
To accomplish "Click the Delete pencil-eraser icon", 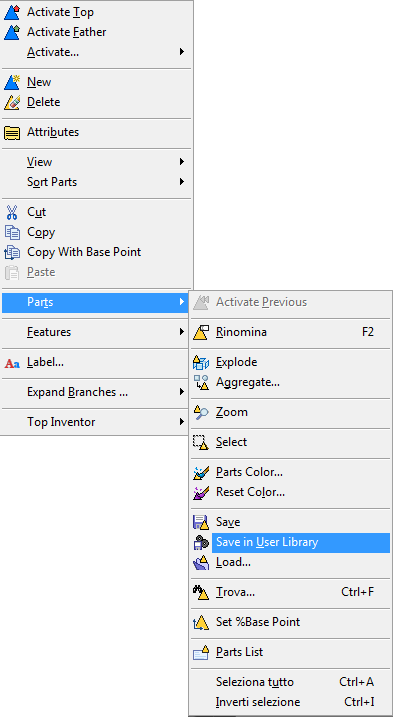I will pyautogui.click(x=12, y=102).
